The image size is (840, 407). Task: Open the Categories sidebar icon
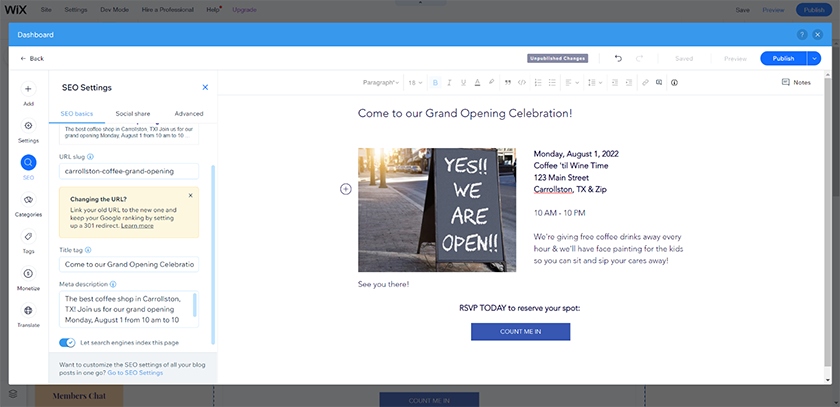point(28,200)
